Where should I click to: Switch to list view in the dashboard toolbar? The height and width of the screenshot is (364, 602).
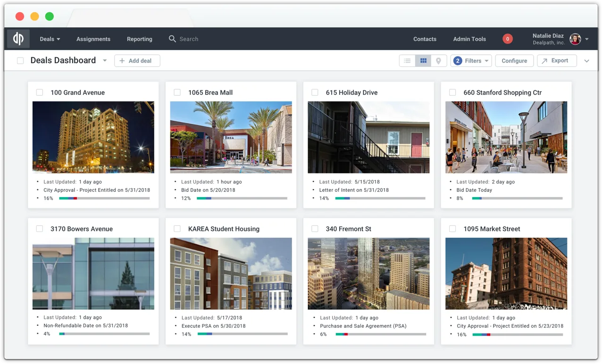[x=407, y=60]
